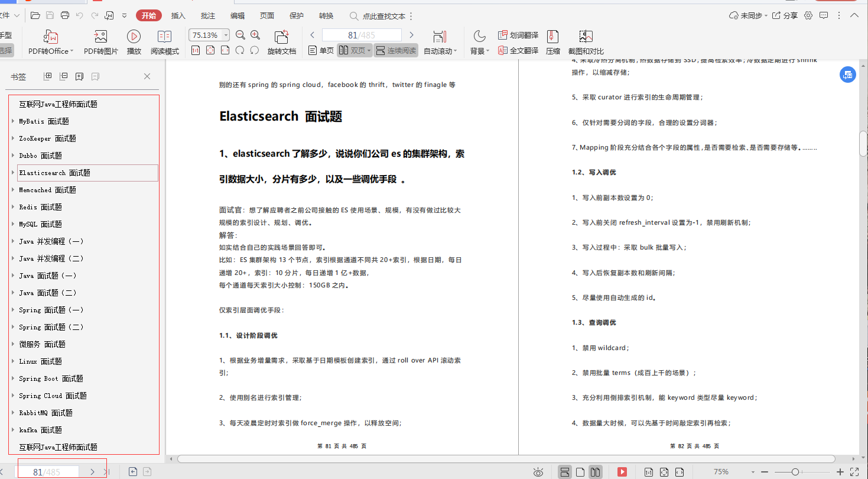Expand the Spring Boot 面试题 bookmark
Image resolution: width=868 pixels, height=479 pixels.
[x=13, y=378]
